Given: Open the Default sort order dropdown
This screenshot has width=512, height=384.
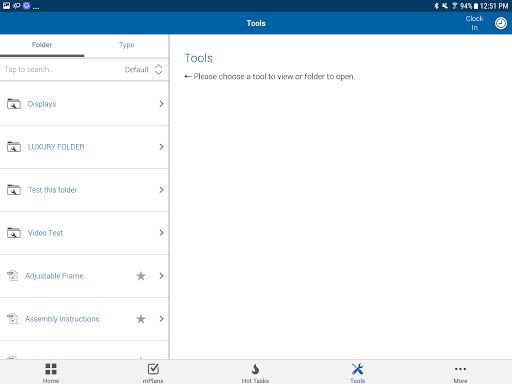Looking at the screenshot, I should point(144,69).
